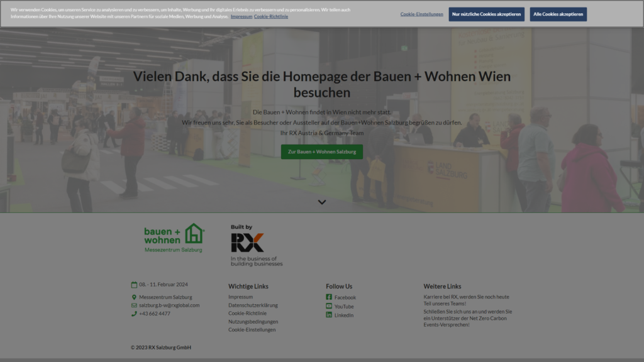This screenshot has height=362, width=644.
Task: Open the Facebook link text
Action: pyautogui.click(x=345, y=297)
